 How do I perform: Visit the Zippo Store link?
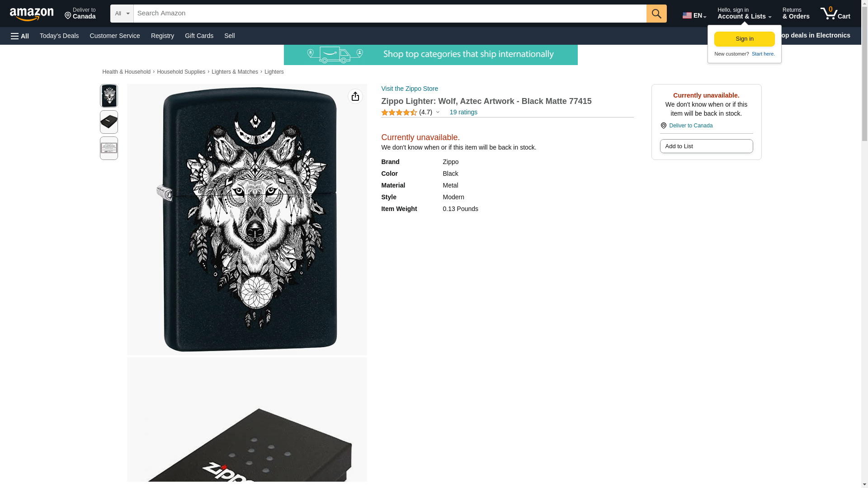click(x=410, y=89)
